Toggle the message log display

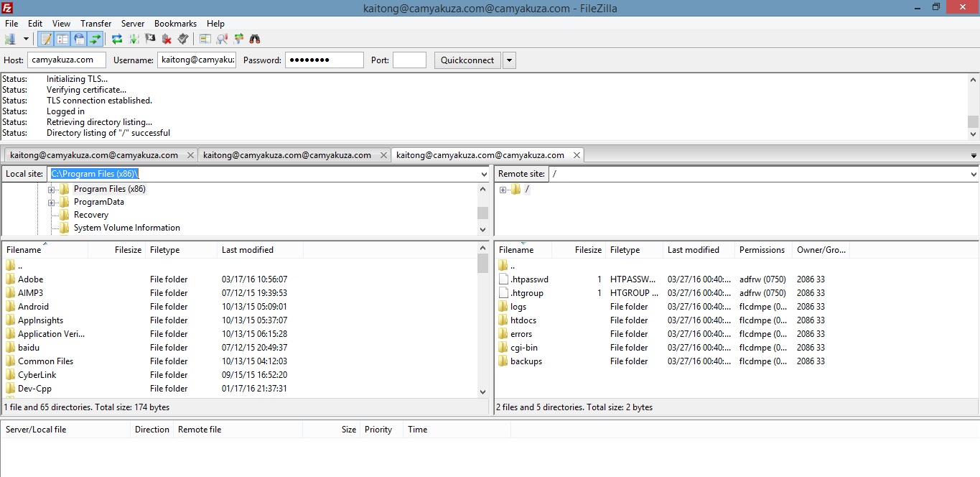click(46, 39)
